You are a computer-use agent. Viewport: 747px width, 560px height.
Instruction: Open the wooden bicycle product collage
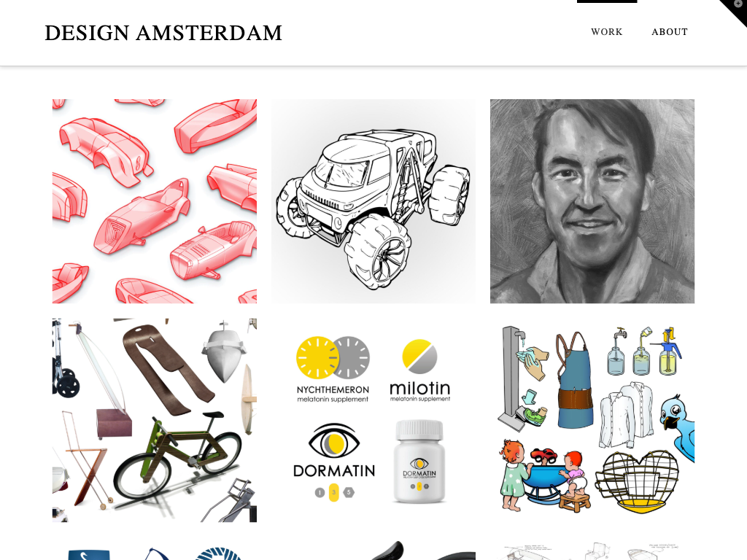155,420
